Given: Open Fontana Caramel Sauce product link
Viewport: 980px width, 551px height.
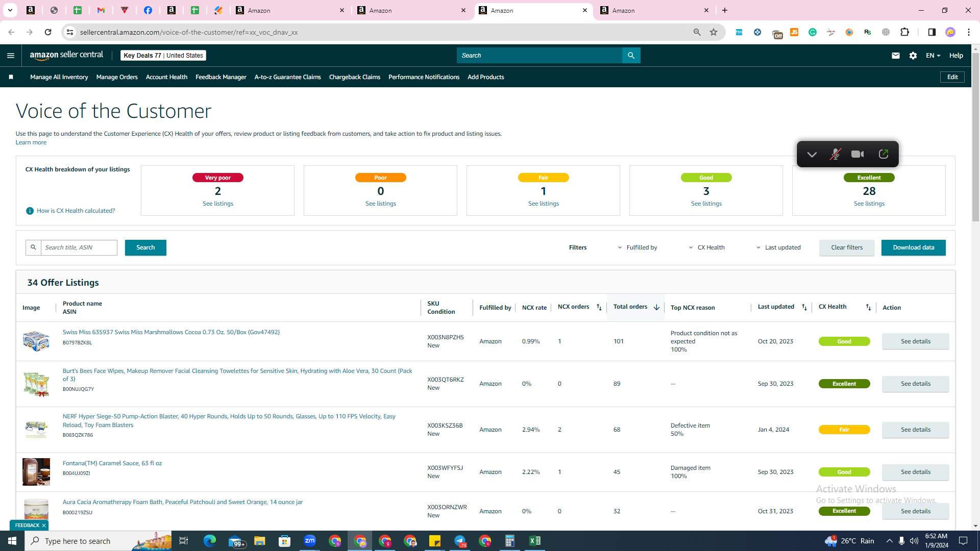Looking at the screenshot, I should tap(112, 463).
